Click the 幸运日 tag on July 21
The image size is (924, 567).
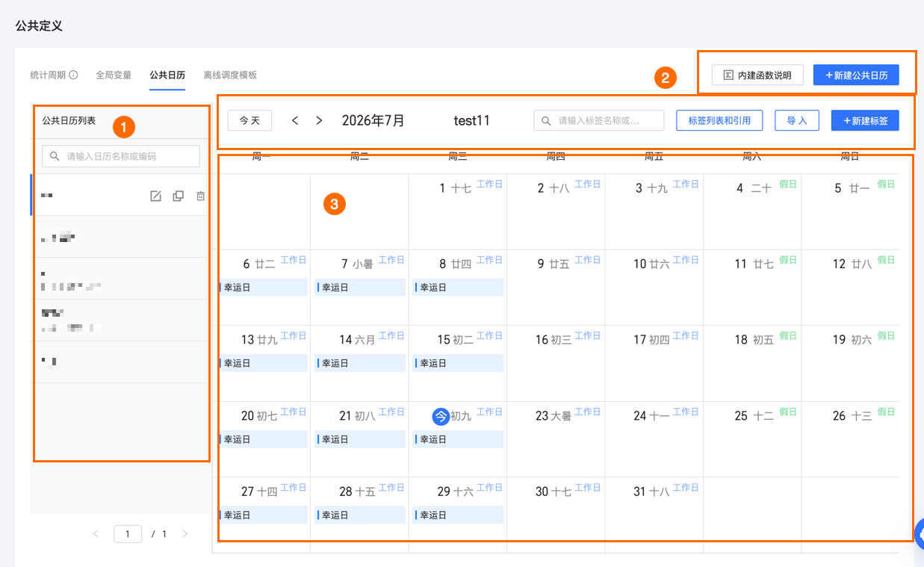click(360, 439)
